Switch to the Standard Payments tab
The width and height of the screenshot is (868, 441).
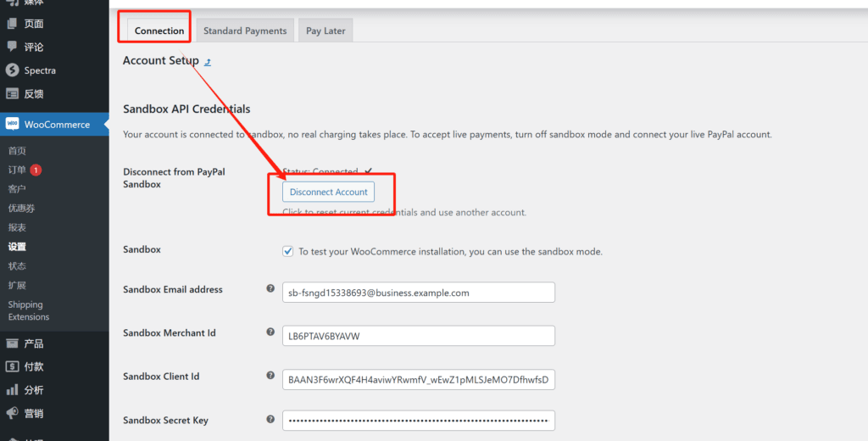tap(245, 31)
